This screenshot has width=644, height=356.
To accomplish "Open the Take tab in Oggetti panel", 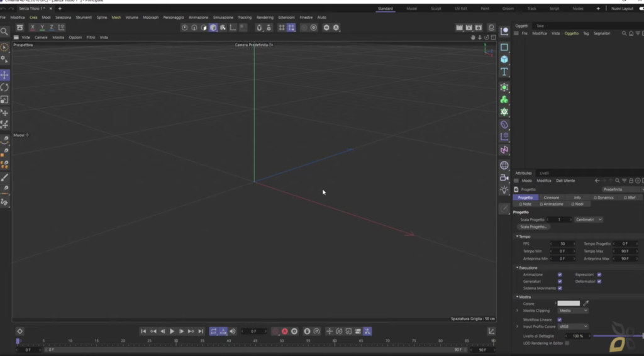I will point(540,26).
